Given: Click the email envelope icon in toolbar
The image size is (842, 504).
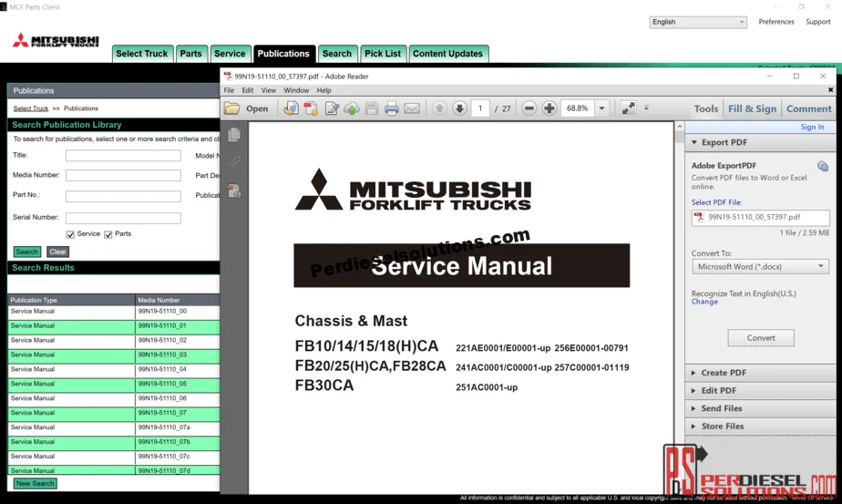Looking at the screenshot, I should pyautogui.click(x=412, y=108).
